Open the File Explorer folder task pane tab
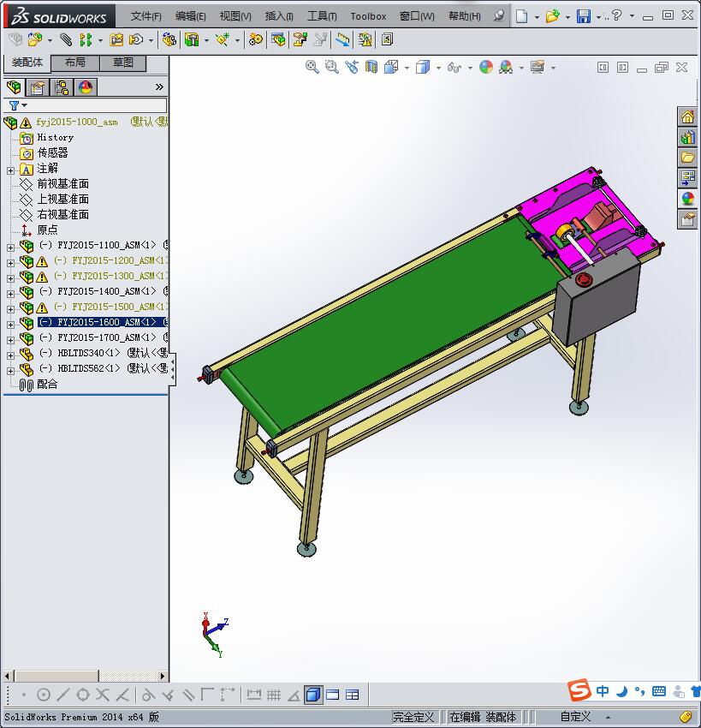 (687, 158)
